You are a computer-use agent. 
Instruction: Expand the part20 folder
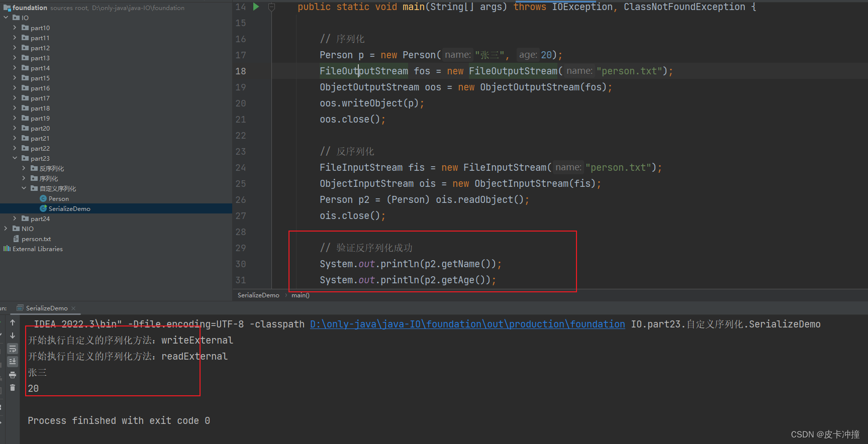15,128
